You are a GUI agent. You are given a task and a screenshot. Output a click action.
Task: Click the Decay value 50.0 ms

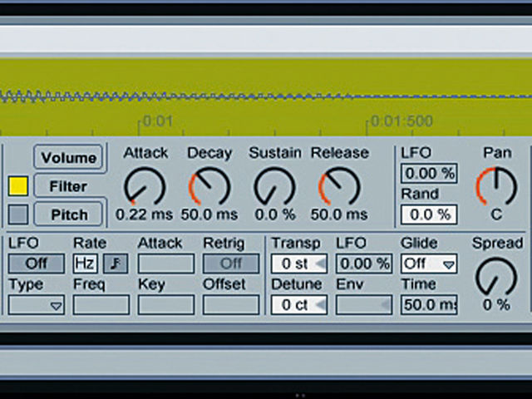(x=209, y=214)
